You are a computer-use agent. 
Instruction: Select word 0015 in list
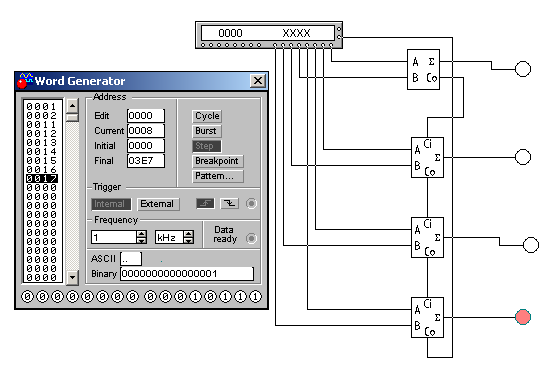coord(42,161)
